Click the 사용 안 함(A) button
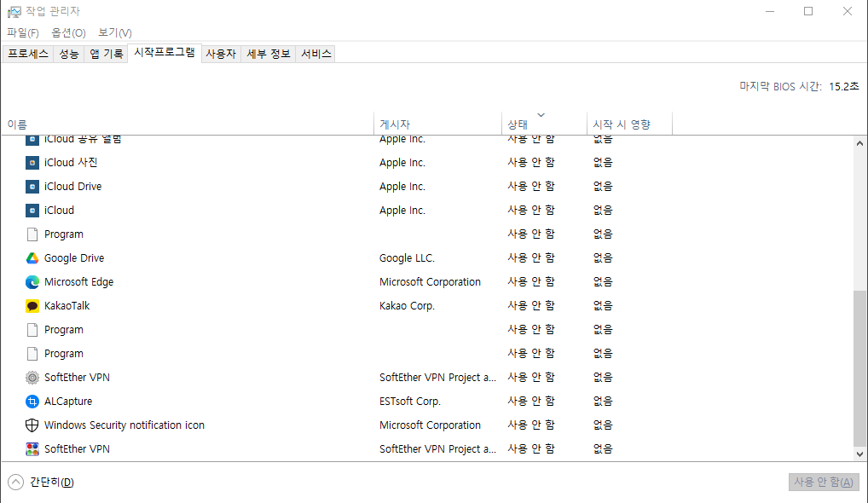 pyautogui.click(x=824, y=482)
